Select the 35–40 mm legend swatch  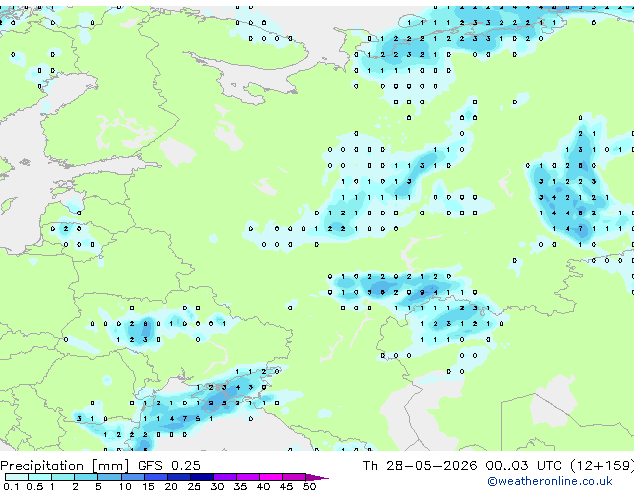247,477
